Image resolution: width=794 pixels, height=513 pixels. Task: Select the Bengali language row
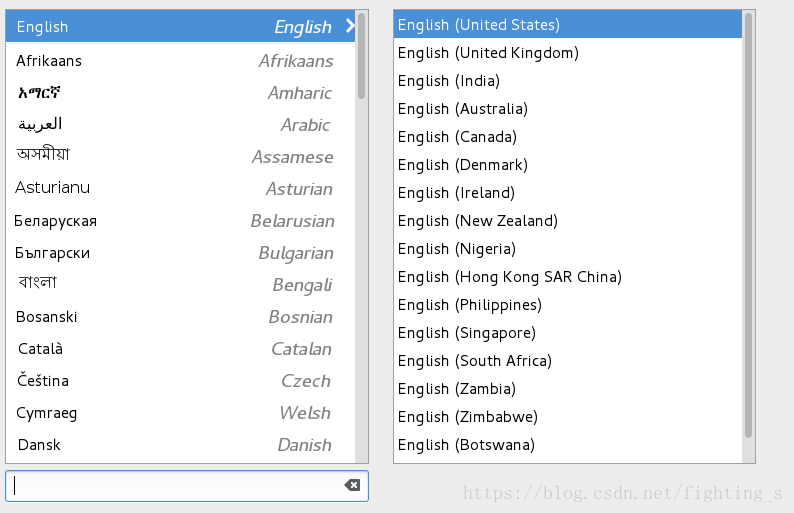[x=180, y=285]
